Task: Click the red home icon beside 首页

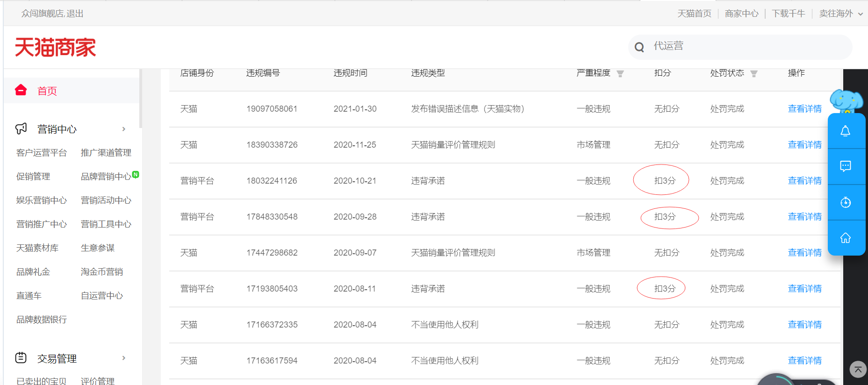Action: [21, 90]
